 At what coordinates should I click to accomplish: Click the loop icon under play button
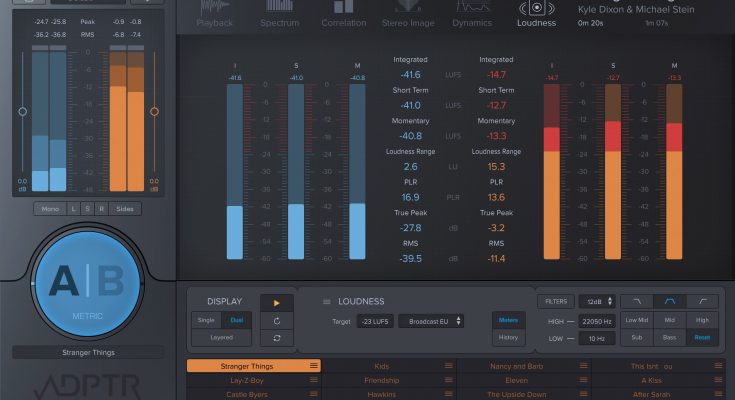(x=275, y=320)
